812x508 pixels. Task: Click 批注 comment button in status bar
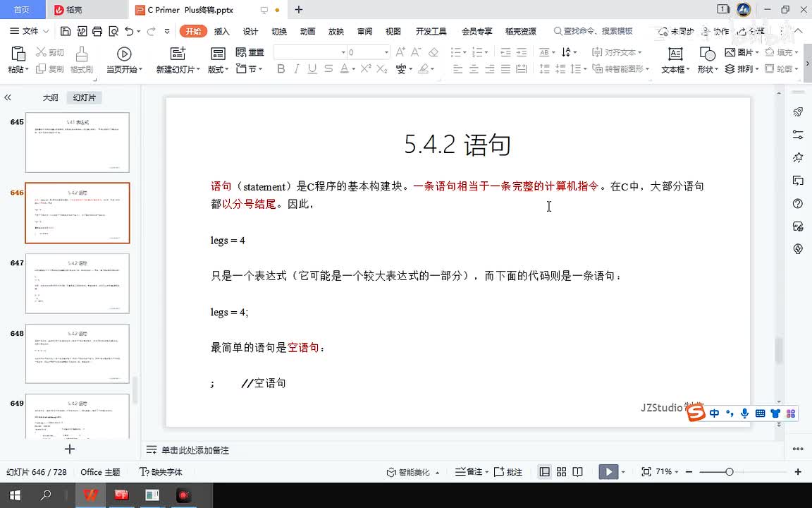pos(508,472)
